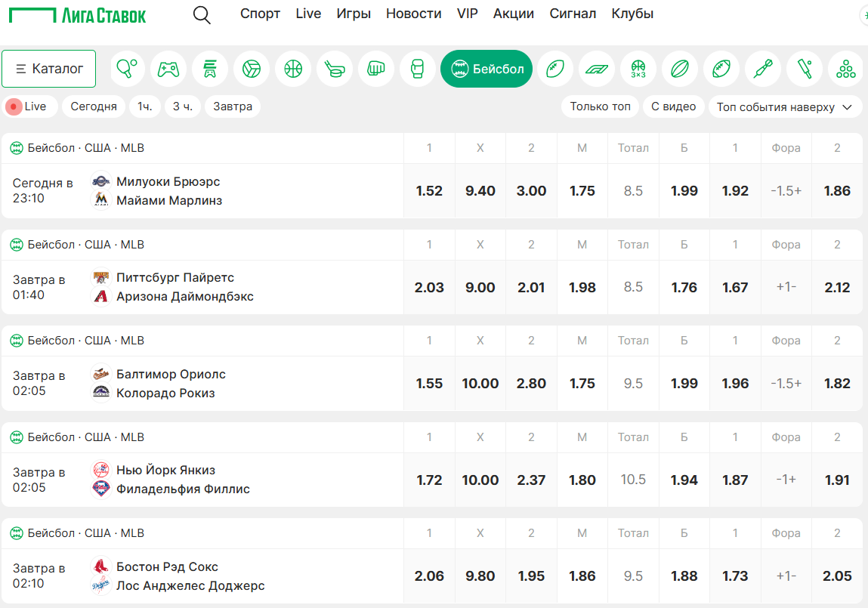Select the table tennis sport icon
Screen dimensions: 868x608
128,69
